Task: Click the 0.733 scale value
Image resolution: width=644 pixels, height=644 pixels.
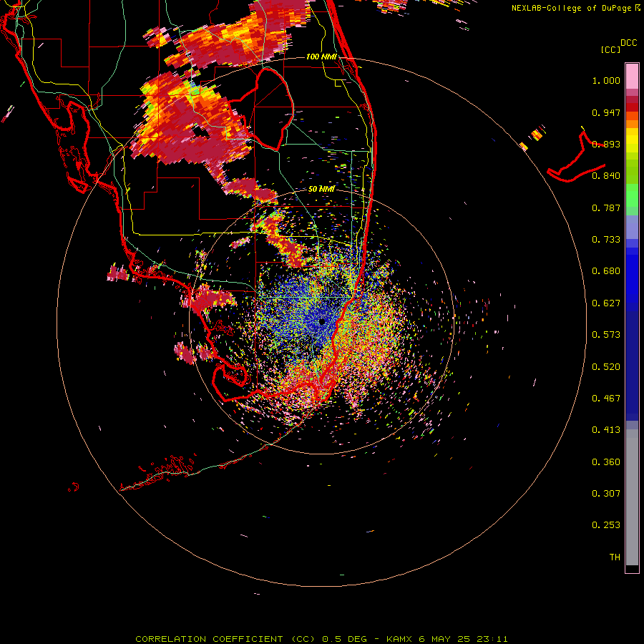Action: (606, 240)
